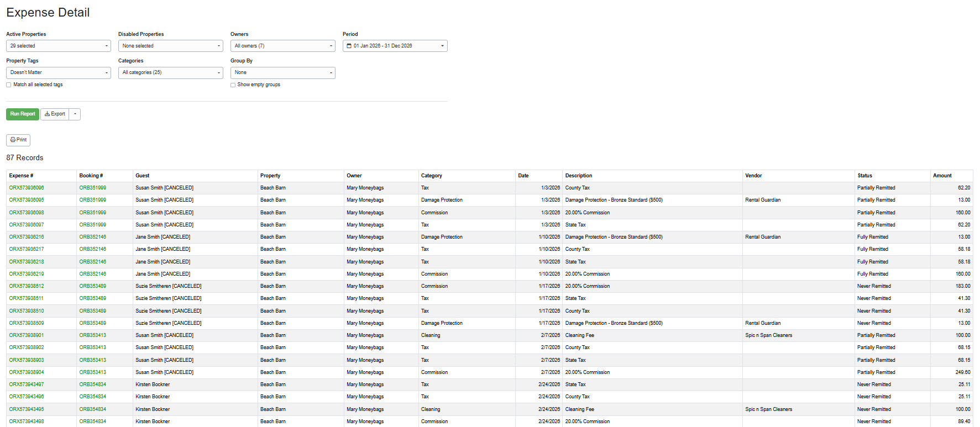Click Rental Guardian vendor in the 1/10/2026 row

coord(763,237)
